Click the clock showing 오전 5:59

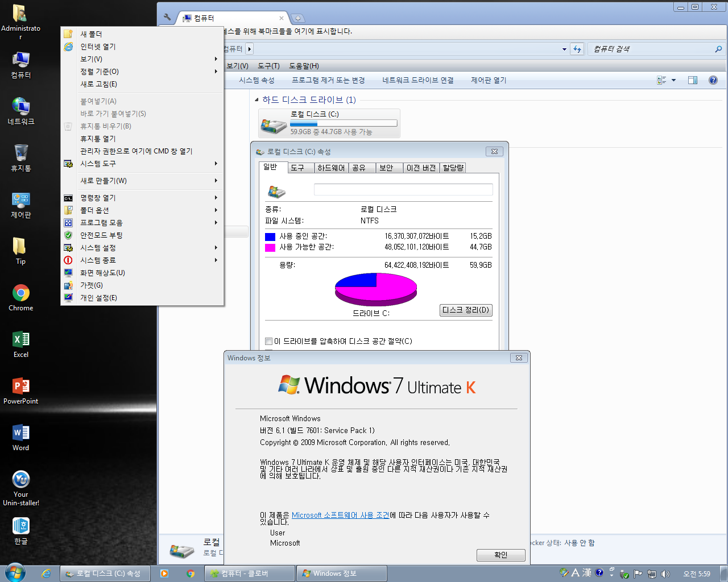pyautogui.click(x=697, y=574)
